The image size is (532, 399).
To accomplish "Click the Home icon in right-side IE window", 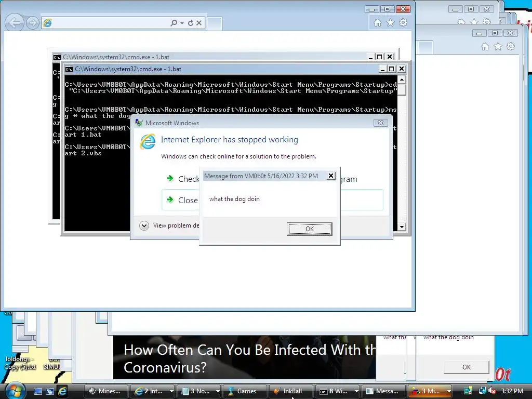I will click(x=485, y=46).
